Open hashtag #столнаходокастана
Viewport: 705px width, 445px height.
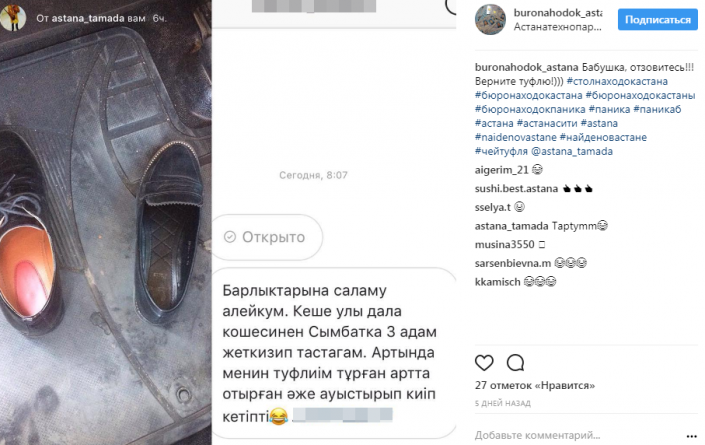click(617, 81)
